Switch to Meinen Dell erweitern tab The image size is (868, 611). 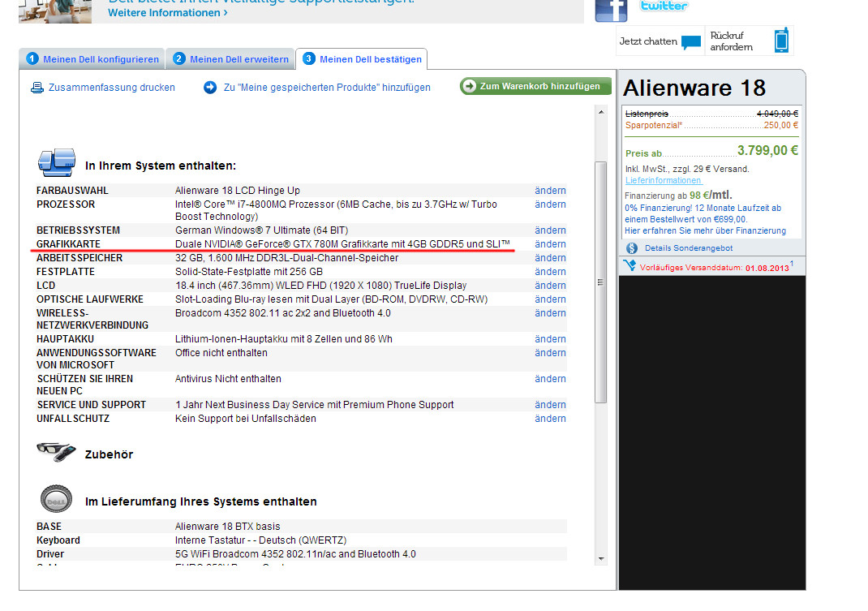click(x=230, y=58)
